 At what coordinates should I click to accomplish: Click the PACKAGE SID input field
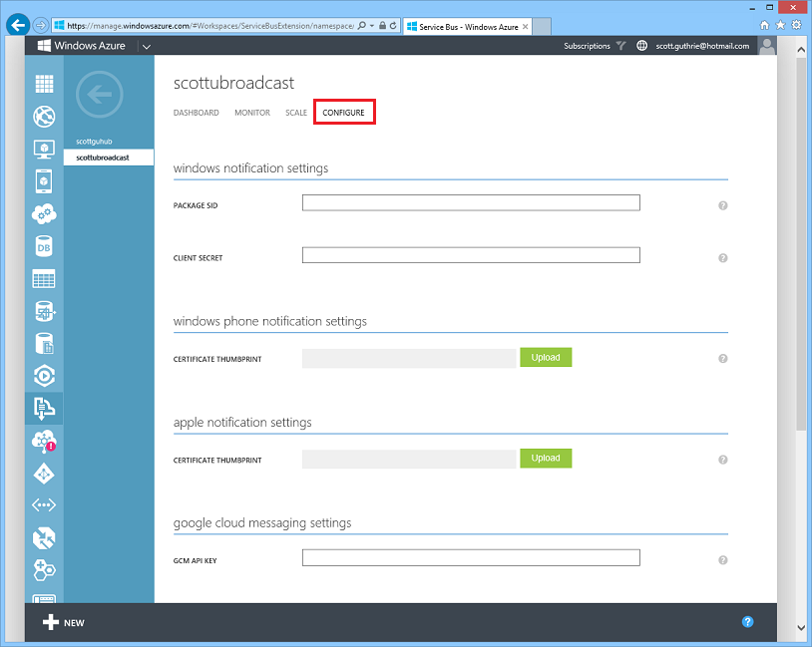[471, 203]
